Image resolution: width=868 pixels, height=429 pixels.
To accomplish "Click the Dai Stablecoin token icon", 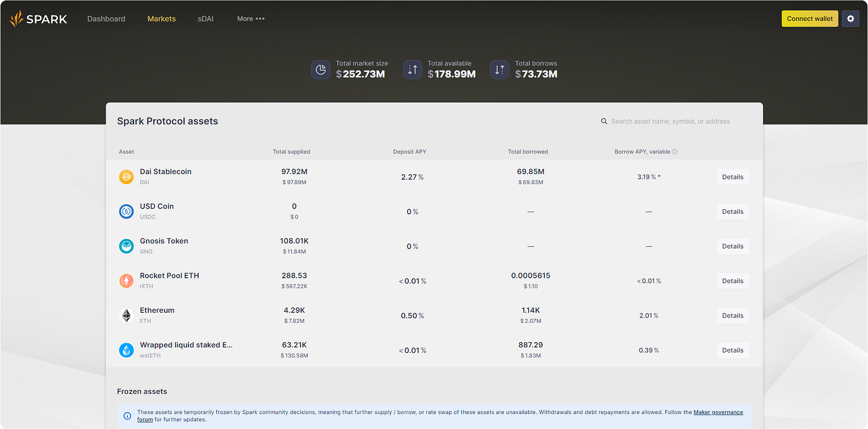I will pos(126,176).
